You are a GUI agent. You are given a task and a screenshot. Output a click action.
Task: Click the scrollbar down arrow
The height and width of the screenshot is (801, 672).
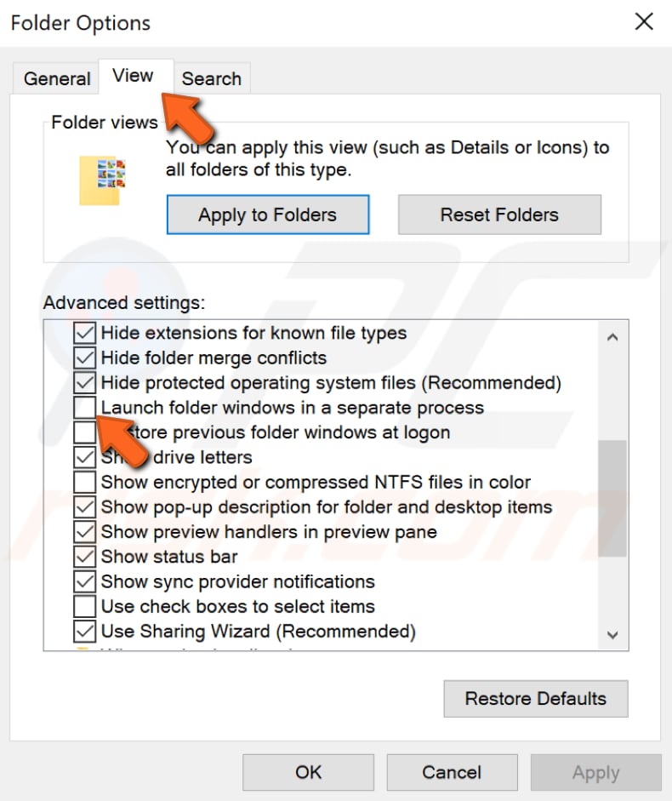pos(613,635)
